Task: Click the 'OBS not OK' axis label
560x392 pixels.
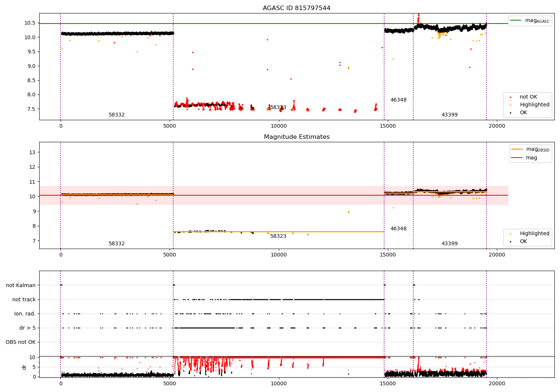Action: (x=21, y=342)
